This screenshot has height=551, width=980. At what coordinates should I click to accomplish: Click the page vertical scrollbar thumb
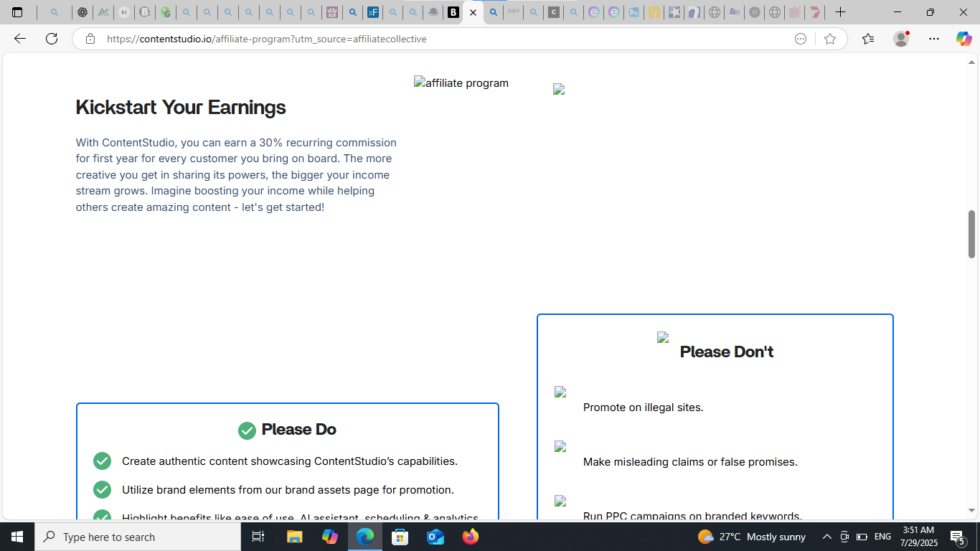[x=971, y=234]
